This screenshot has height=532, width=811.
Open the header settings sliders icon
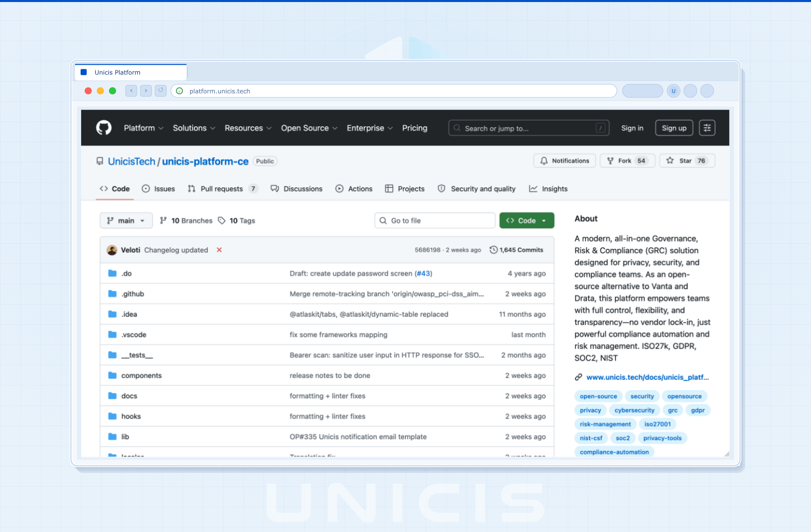tap(707, 128)
